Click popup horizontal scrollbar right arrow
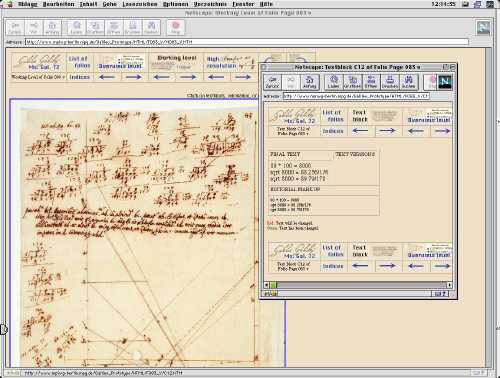500x378 pixels. click(449, 285)
